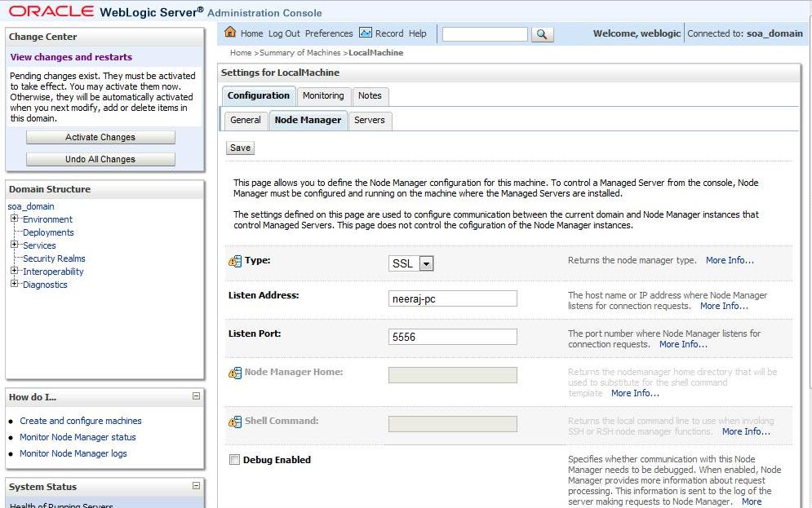Click the Home house icon
The width and height of the screenshot is (812, 508).
pos(230,33)
